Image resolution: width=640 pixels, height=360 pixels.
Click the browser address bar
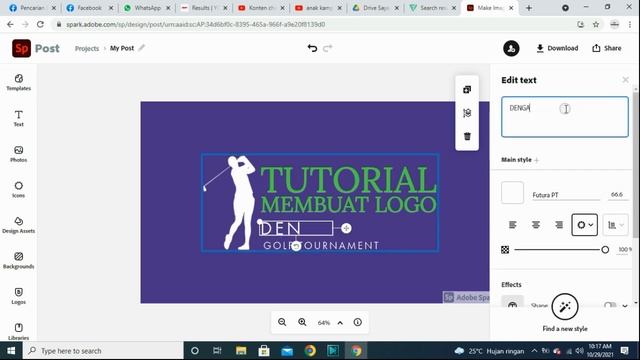pyautogui.click(x=314, y=24)
